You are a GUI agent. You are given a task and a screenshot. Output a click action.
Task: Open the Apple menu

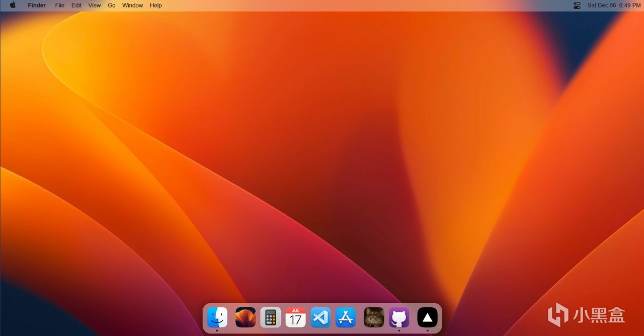coord(13,5)
